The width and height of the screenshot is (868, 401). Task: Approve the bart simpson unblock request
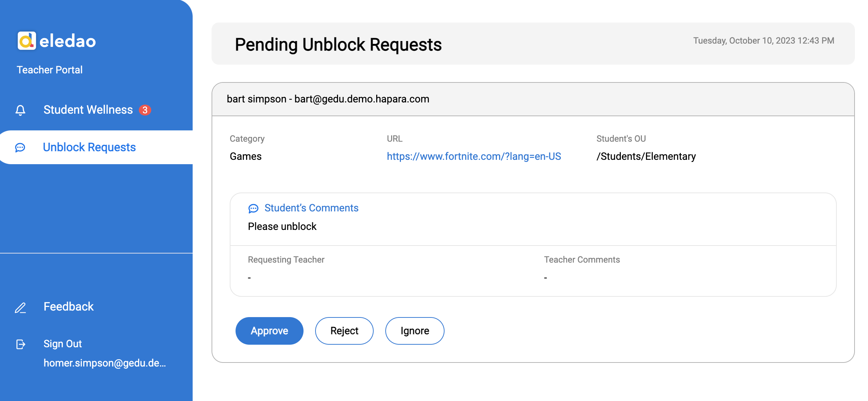[269, 331]
